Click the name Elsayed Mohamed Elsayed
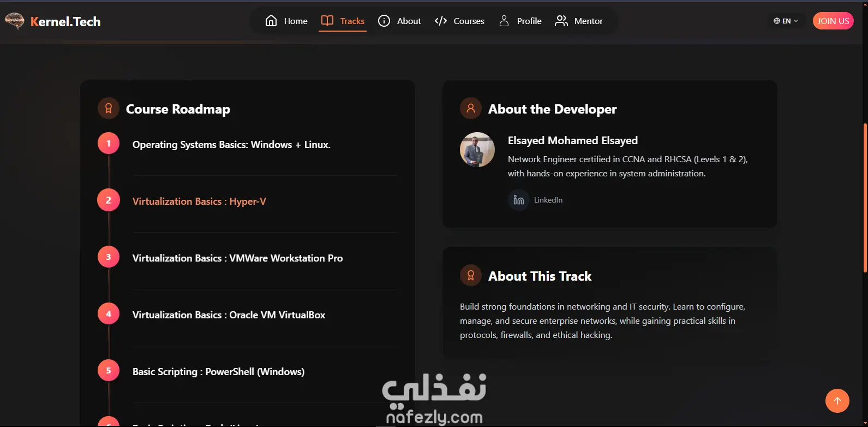This screenshot has height=427, width=868. (x=573, y=140)
